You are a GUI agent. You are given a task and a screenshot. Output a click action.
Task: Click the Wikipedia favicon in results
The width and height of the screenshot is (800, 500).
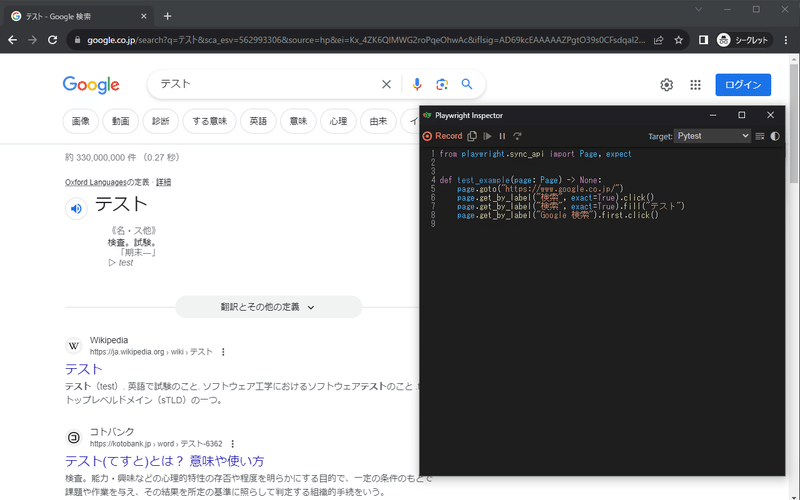73,346
